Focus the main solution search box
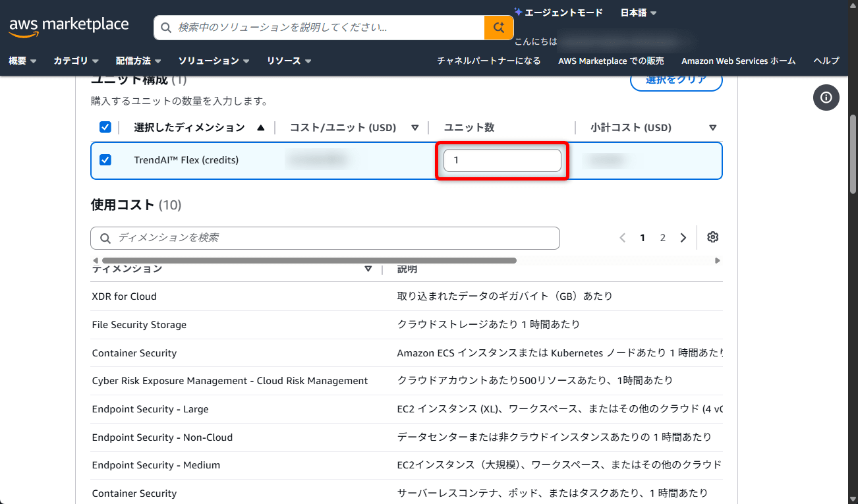The height and width of the screenshot is (504, 858). 319,28
